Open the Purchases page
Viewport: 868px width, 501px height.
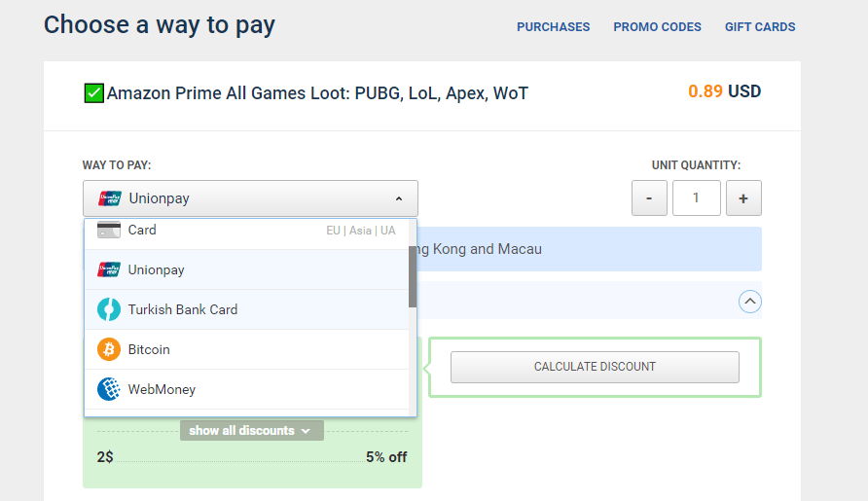click(x=553, y=27)
